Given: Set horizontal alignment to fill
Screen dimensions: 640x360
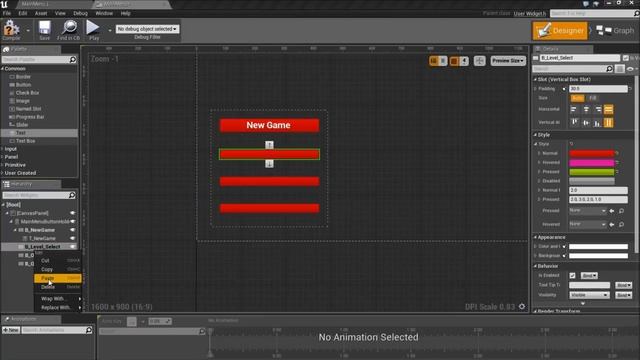Looking at the screenshot, I should pos(608,109).
